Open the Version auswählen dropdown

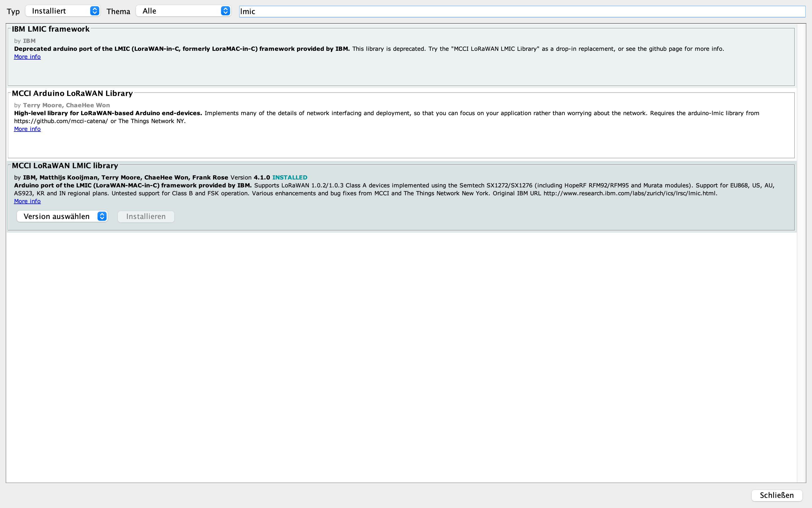(x=62, y=216)
